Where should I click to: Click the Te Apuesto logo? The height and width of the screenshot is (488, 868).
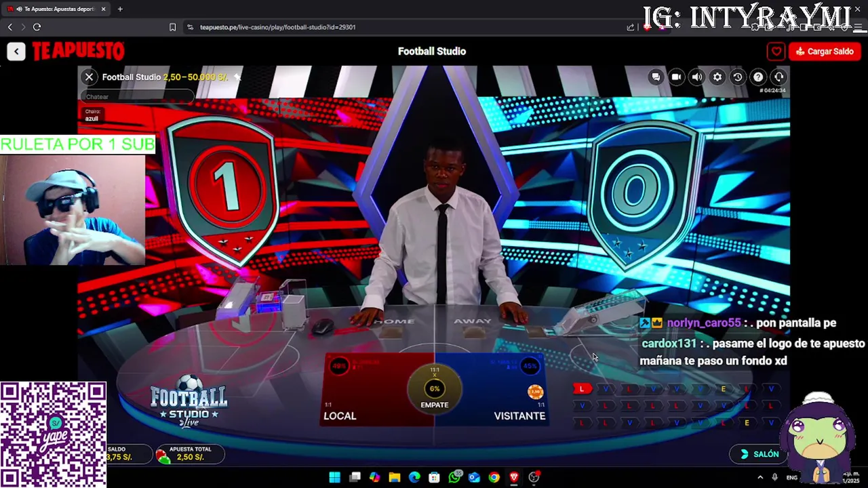79,52
